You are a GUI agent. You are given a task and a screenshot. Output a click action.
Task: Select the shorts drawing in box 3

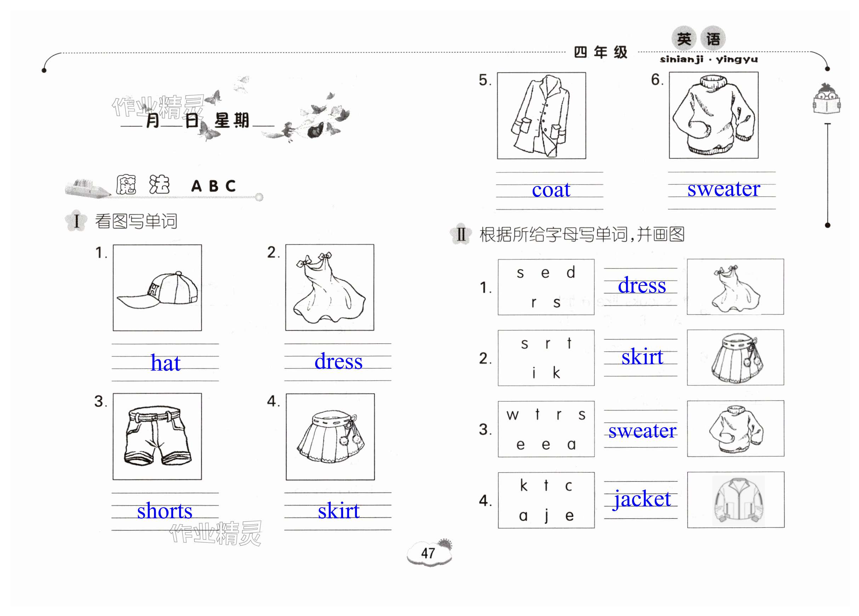pos(157,436)
